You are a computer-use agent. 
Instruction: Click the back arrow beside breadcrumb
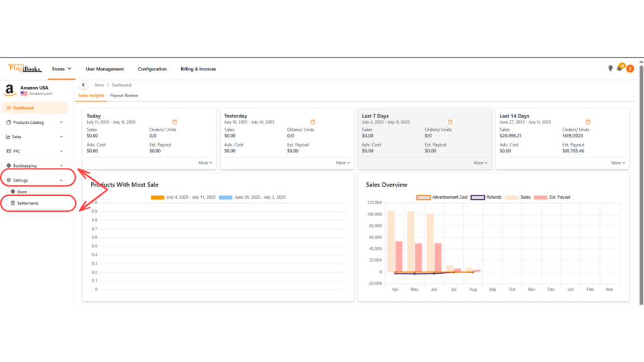tap(84, 85)
